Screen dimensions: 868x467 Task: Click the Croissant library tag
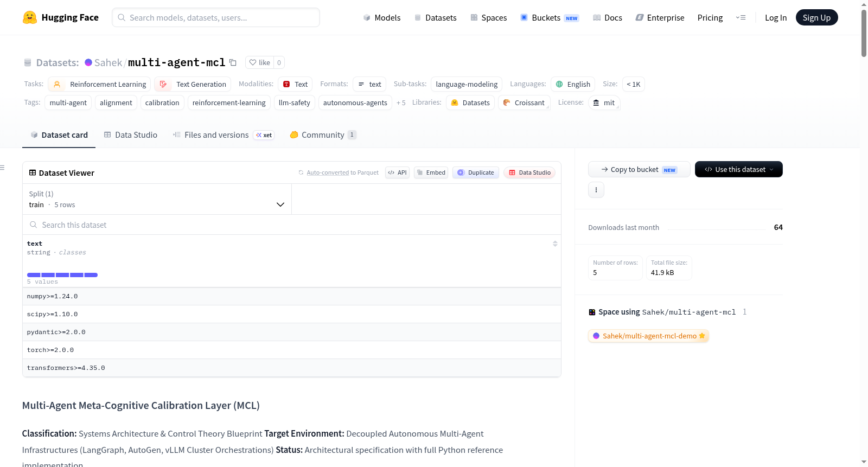tap(524, 103)
